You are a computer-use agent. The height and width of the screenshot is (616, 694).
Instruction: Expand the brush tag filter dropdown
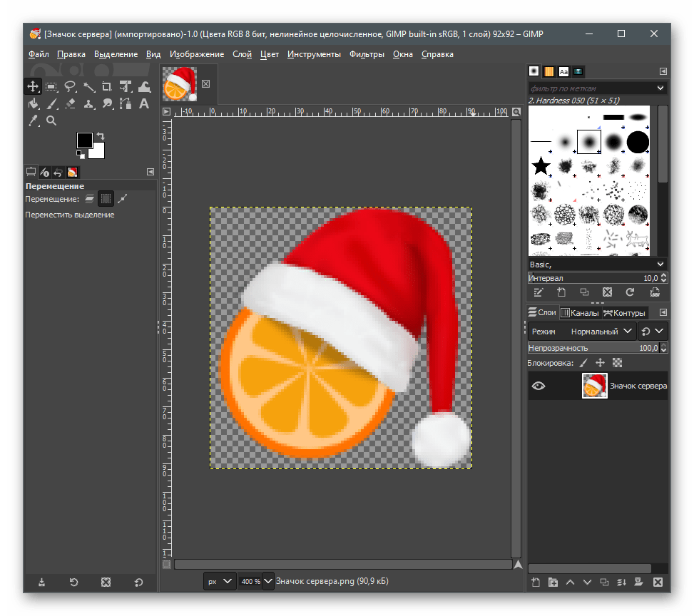coord(660,88)
